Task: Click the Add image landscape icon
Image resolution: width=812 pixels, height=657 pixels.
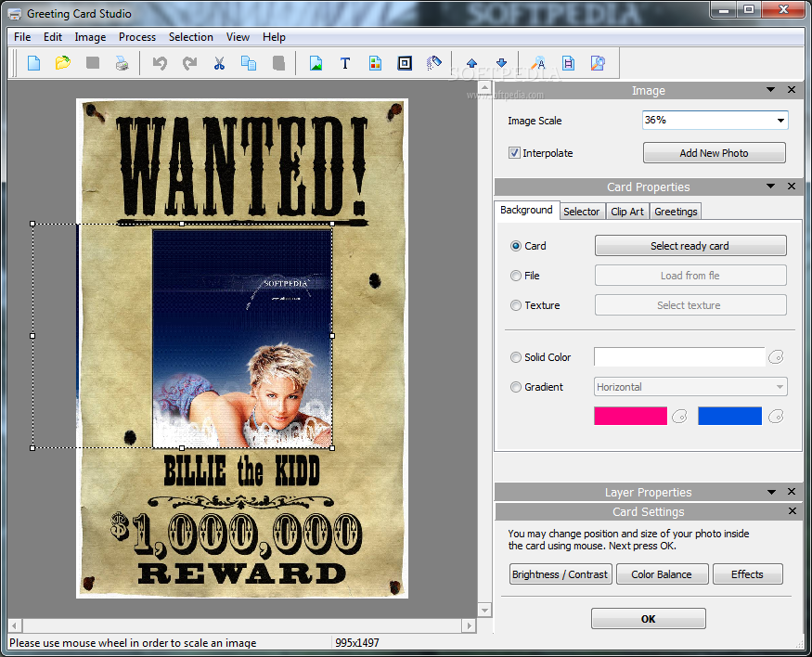Action: (x=316, y=63)
